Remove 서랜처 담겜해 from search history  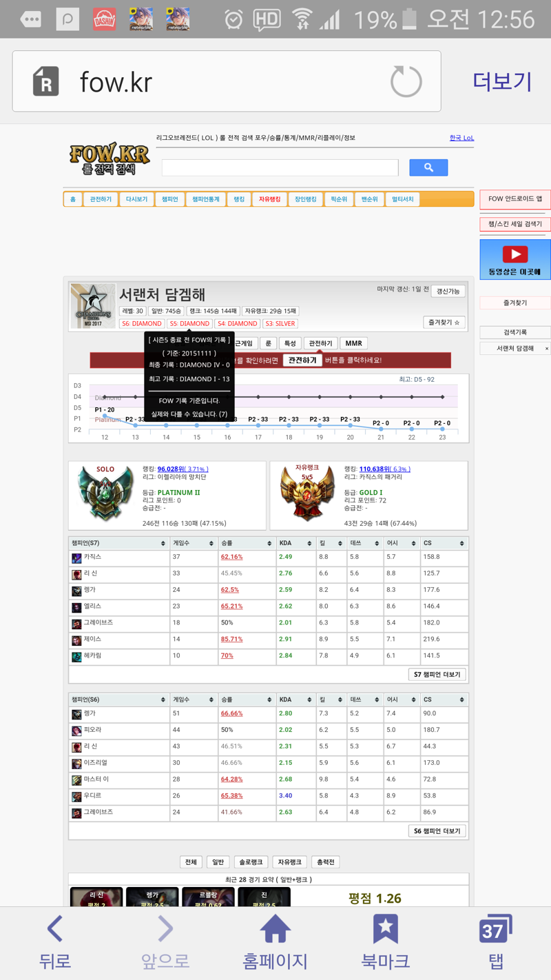(547, 349)
